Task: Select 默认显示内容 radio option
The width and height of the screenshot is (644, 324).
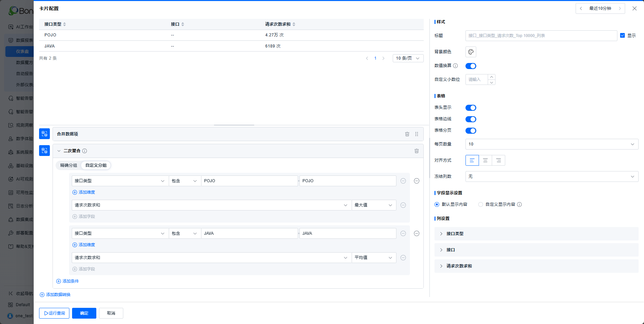Action: pyautogui.click(x=437, y=204)
